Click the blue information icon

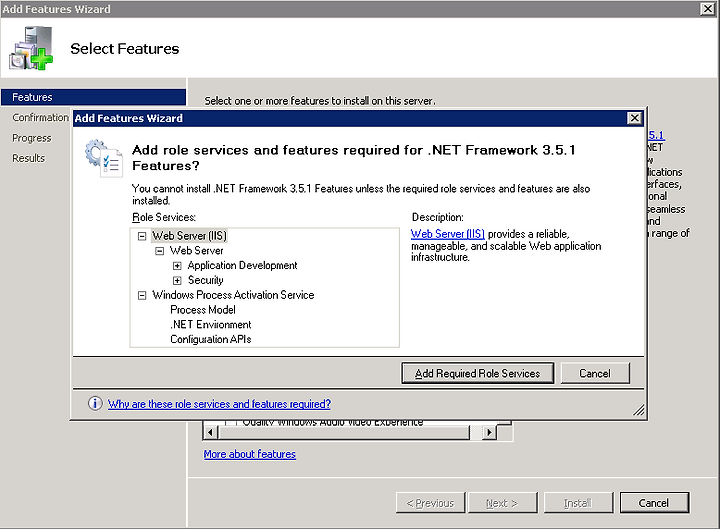(95, 404)
